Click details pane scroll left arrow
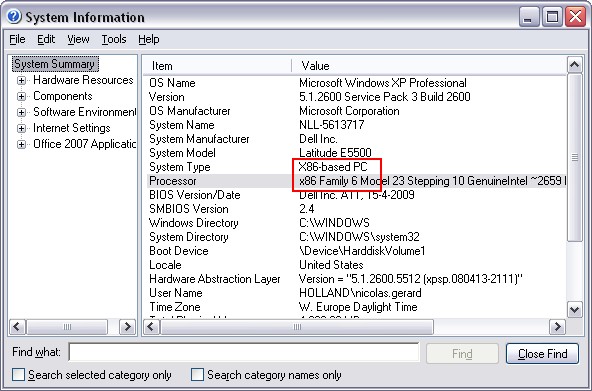Screen dimensions: 592x391 [x=152, y=327]
